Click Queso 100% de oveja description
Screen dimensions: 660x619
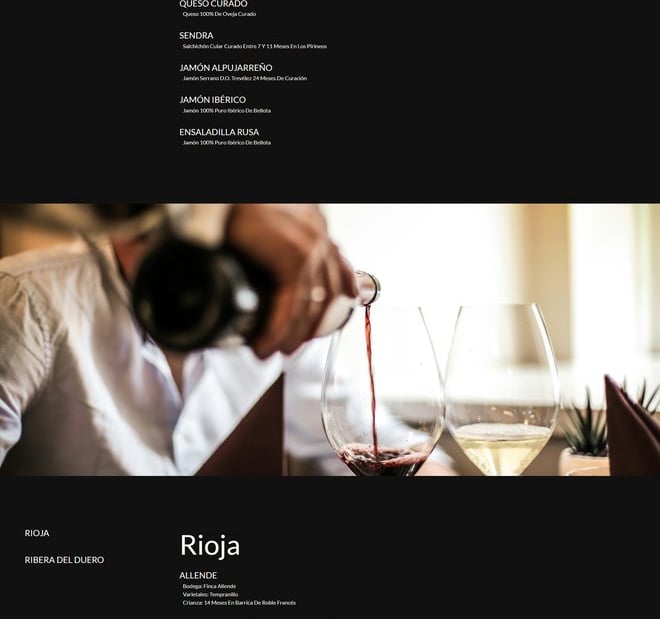click(219, 14)
